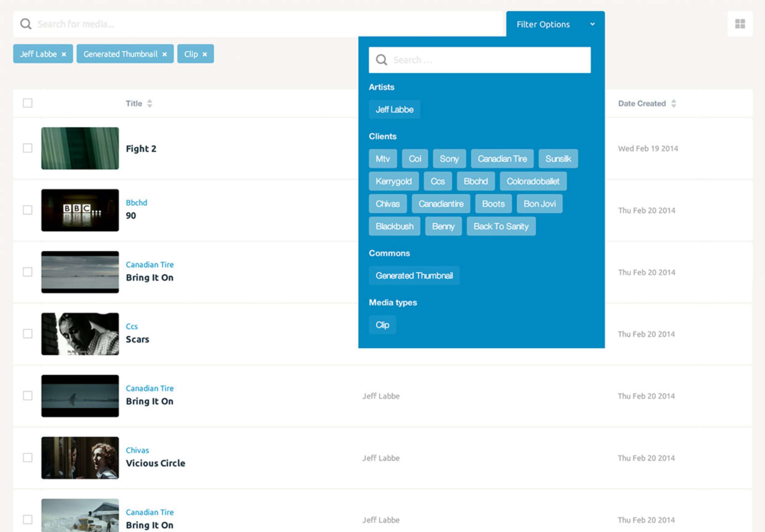Focus the Search for media input field
765x532 pixels.
tap(258, 24)
